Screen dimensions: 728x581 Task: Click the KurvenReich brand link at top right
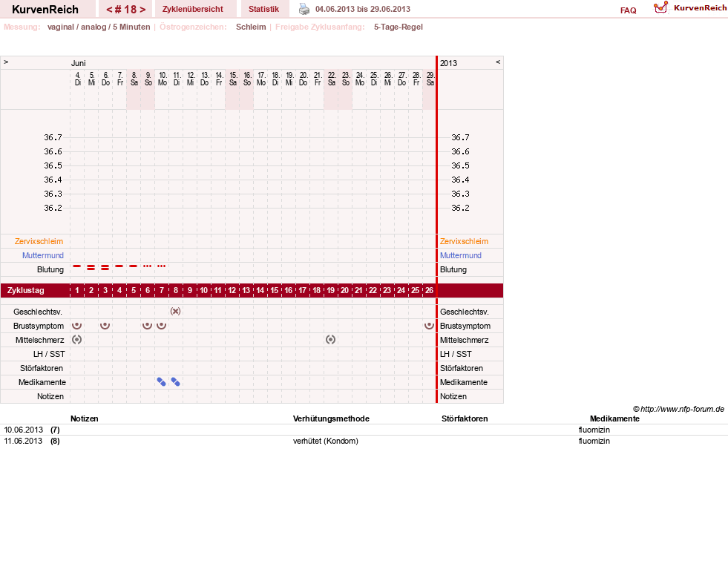pos(700,8)
